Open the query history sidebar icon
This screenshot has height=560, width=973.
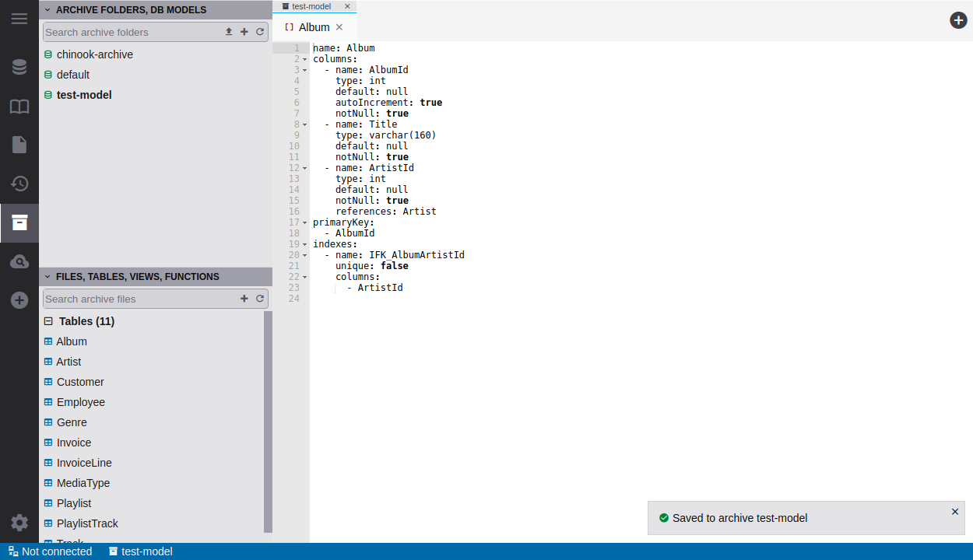pos(19,184)
